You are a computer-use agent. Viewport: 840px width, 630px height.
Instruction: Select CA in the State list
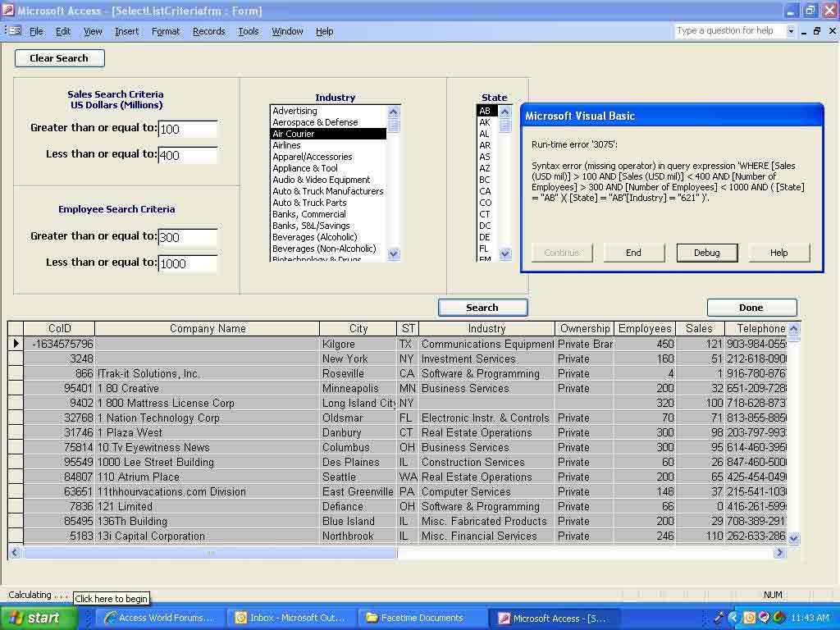tap(487, 191)
